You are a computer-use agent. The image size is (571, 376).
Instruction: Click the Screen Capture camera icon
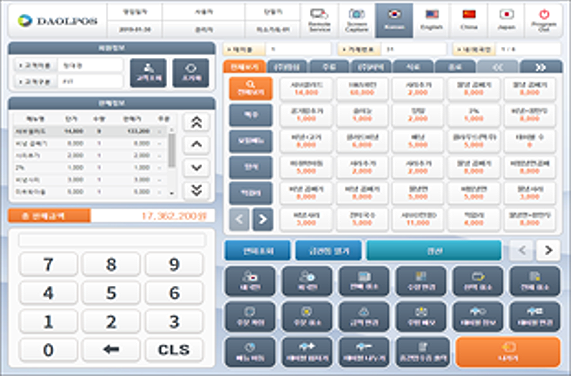tap(357, 15)
